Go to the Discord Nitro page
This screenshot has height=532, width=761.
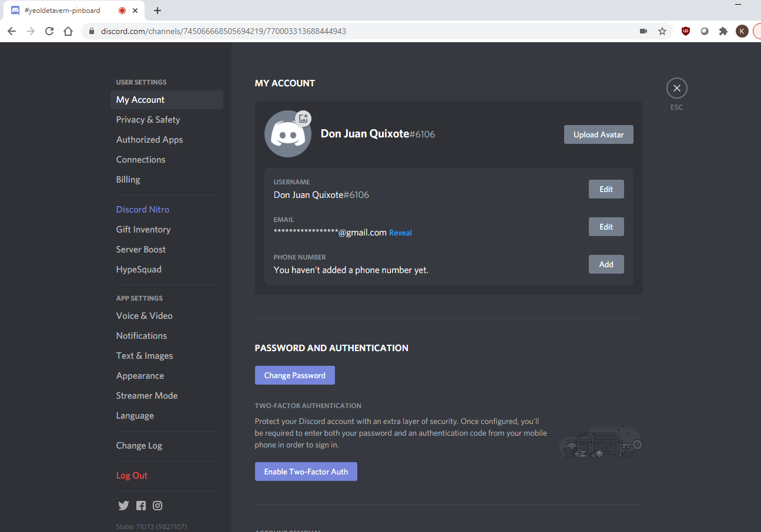[143, 210]
